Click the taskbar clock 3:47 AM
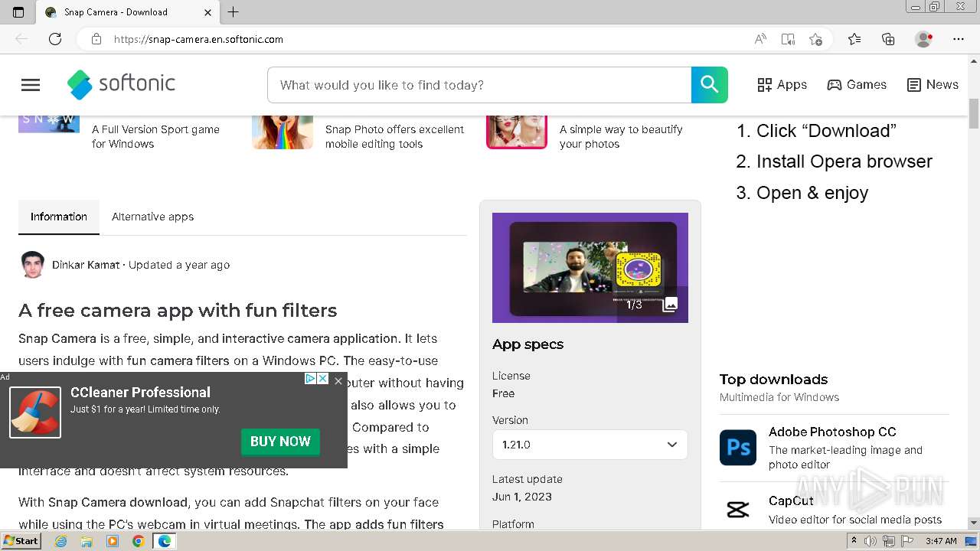980x551 pixels. 941,541
